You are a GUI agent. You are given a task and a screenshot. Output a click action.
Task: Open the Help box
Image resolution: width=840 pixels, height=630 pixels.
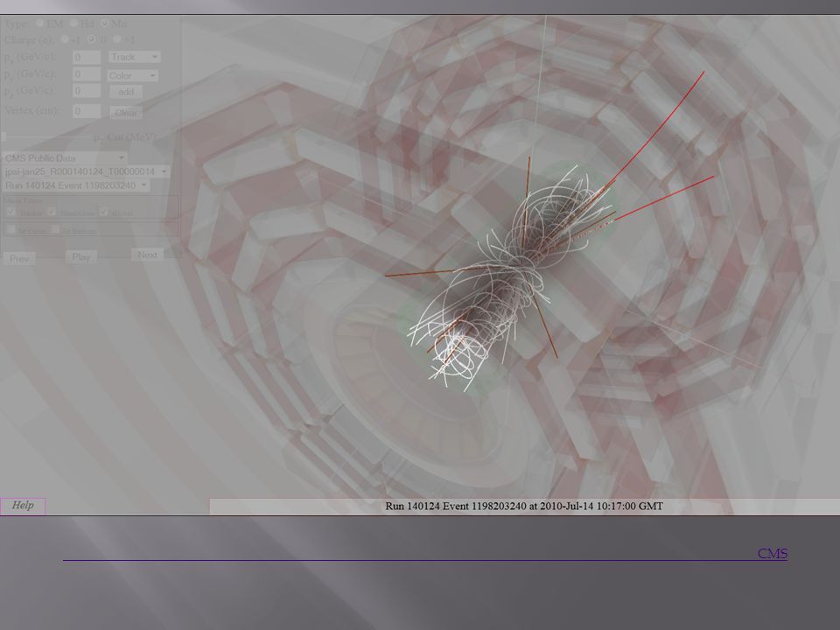point(23,506)
